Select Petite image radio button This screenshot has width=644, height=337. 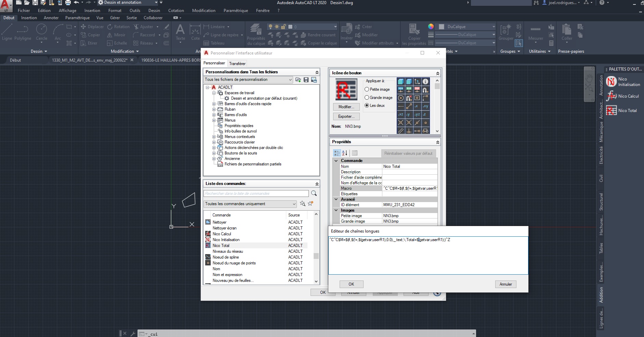click(x=367, y=89)
